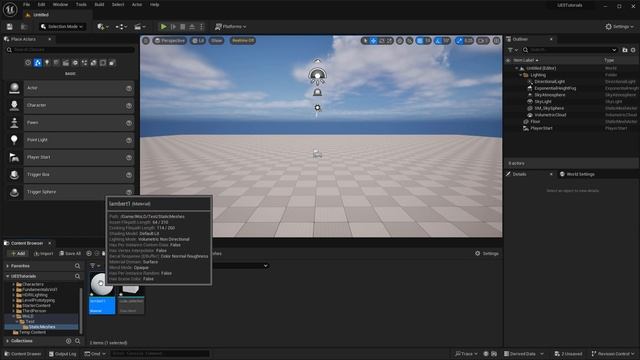
Task: Expand the Collections section
Action: [8, 341]
